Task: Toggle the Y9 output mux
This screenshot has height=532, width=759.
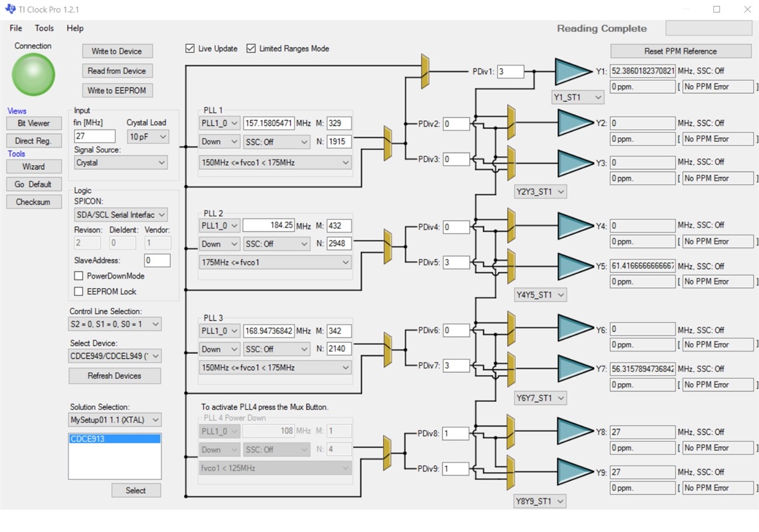Action: click(x=511, y=472)
